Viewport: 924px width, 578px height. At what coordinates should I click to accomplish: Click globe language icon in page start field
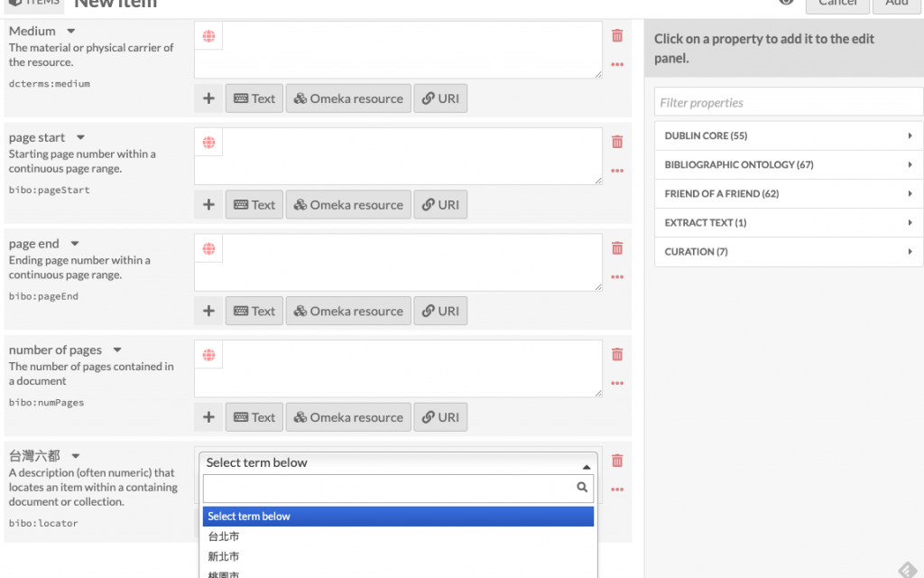208,143
